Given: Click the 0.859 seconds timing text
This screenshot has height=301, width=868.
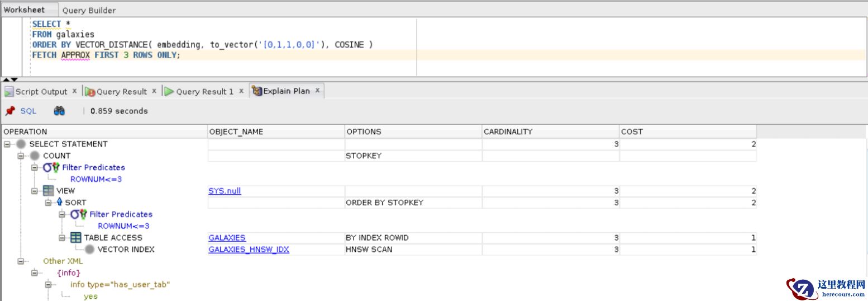Looking at the screenshot, I should tap(119, 111).
